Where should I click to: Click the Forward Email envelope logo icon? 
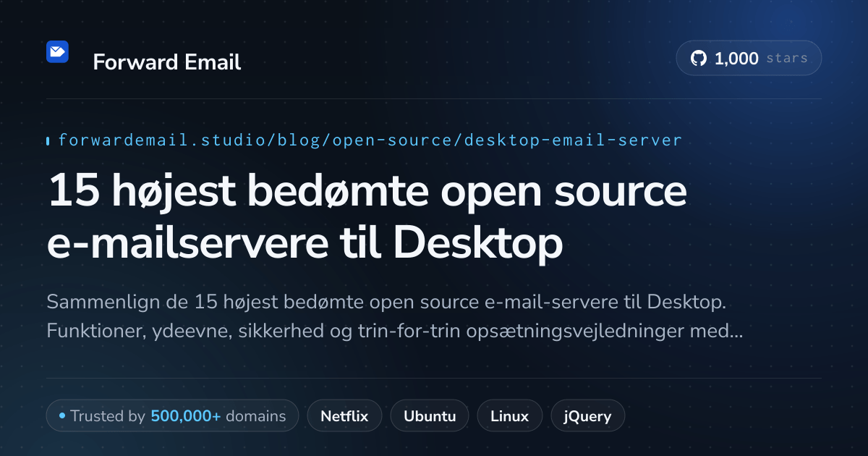[x=57, y=52]
